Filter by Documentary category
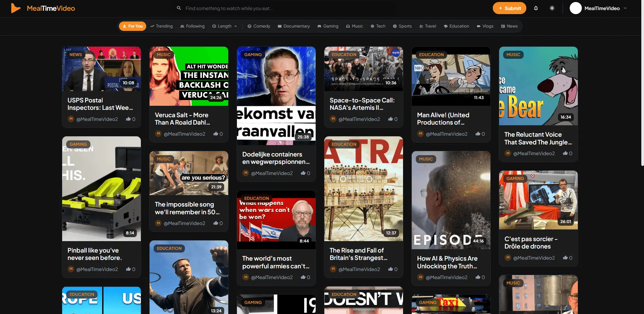 coord(294,26)
